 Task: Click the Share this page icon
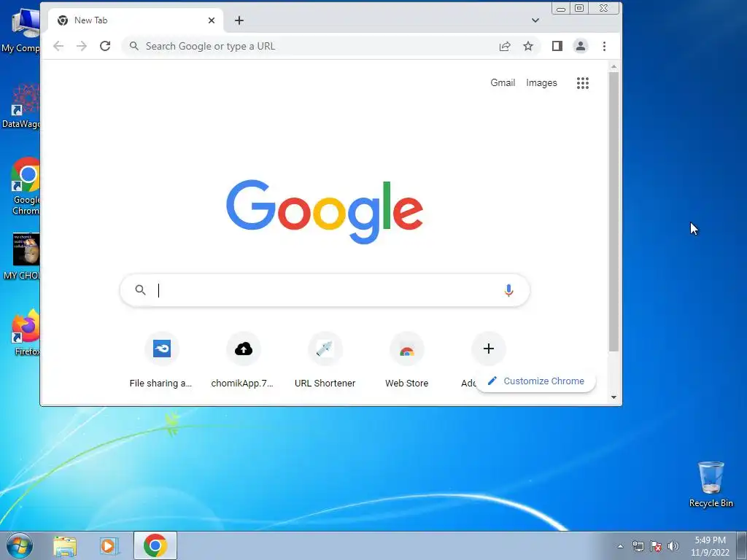click(505, 46)
